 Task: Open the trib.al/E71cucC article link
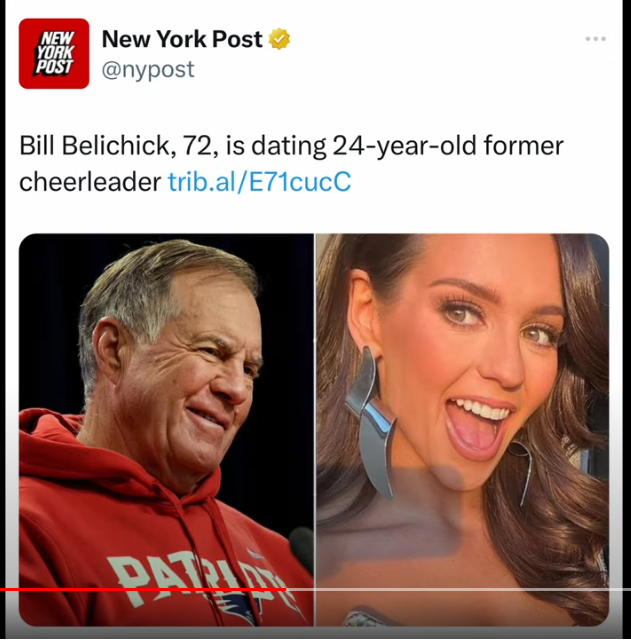(x=258, y=182)
